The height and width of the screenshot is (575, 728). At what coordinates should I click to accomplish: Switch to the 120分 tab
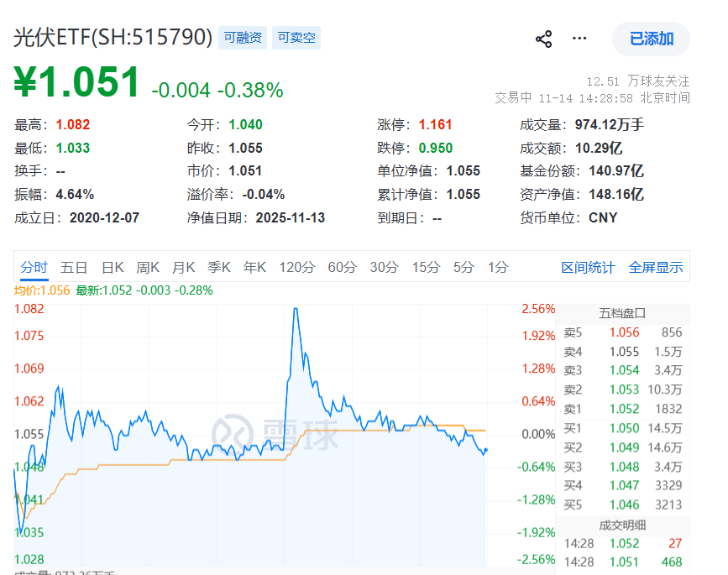tap(297, 268)
